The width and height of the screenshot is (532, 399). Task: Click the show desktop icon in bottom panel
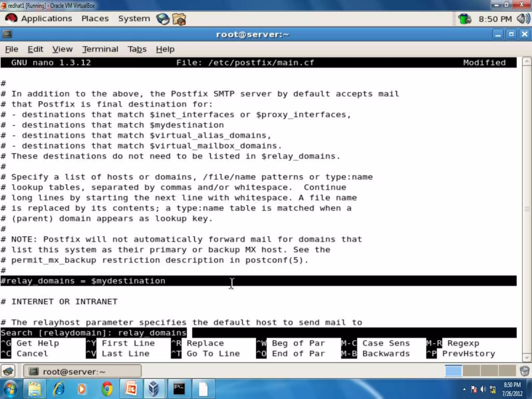8,371
